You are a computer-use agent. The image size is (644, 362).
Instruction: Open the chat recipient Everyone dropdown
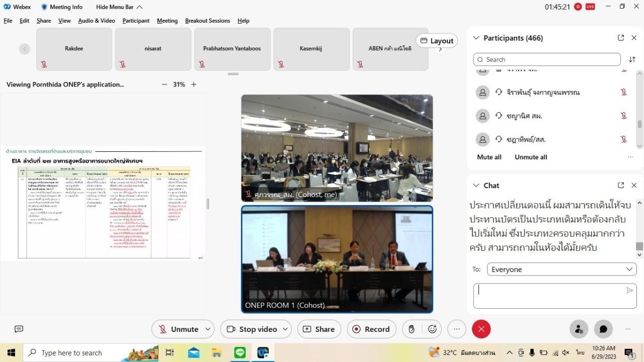coord(561,269)
